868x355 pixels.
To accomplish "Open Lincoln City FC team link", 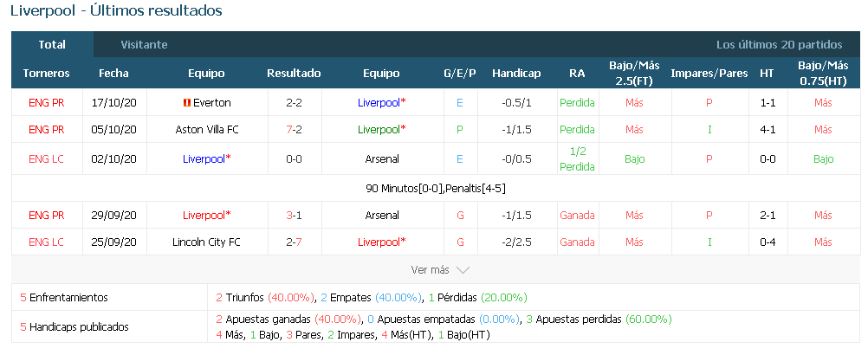I will tap(206, 242).
